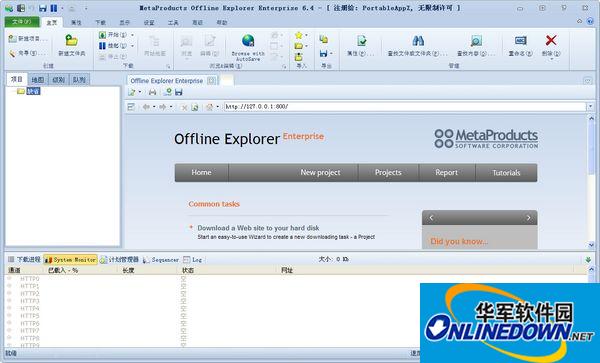Click Browse with AutoSave globe icon

[248, 40]
